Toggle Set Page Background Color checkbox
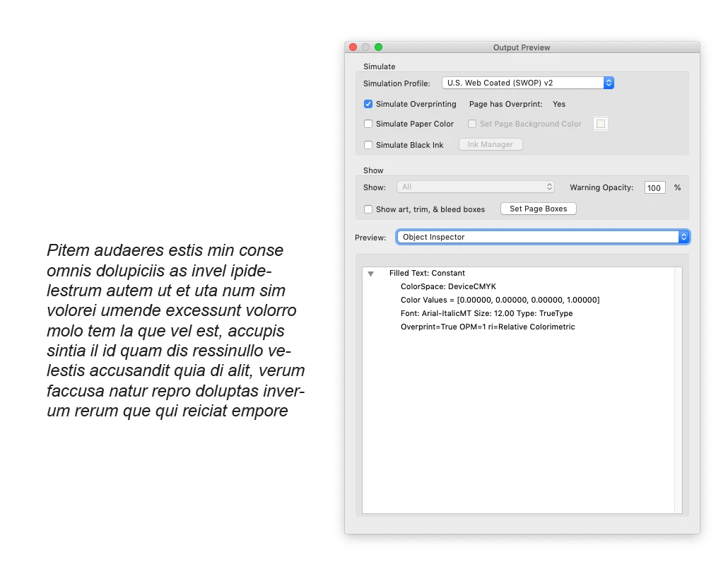728x567 pixels. pos(472,124)
